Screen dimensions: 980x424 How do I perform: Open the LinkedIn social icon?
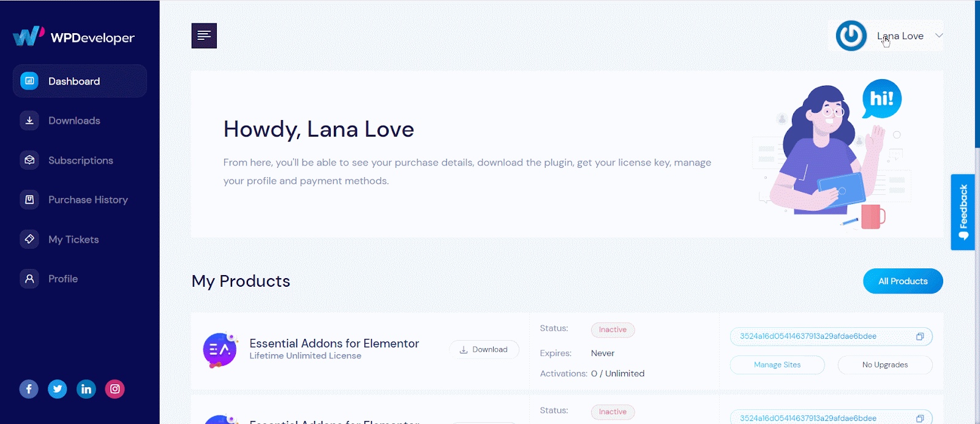pos(86,389)
